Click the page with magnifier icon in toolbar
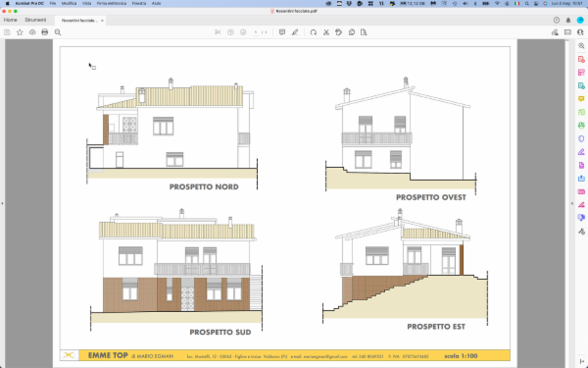Screen dimensions: 588x368 364,32
